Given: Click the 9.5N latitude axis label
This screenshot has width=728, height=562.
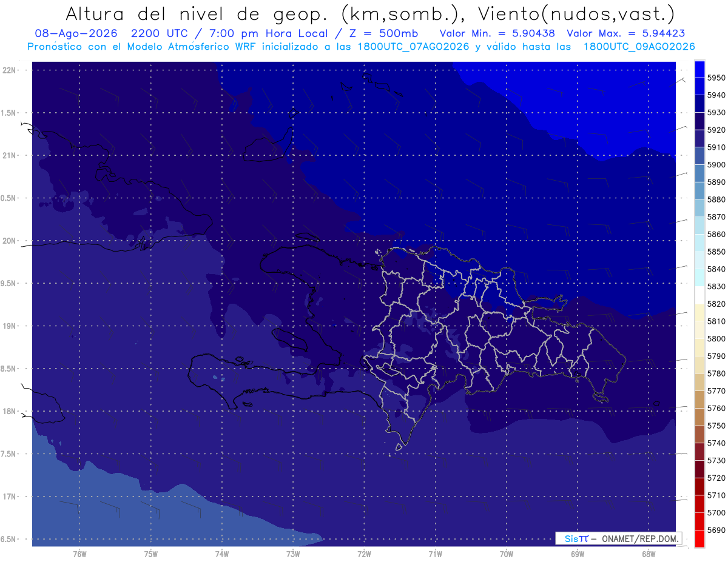Looking at the screenshot, I should [x=9, y=284].
